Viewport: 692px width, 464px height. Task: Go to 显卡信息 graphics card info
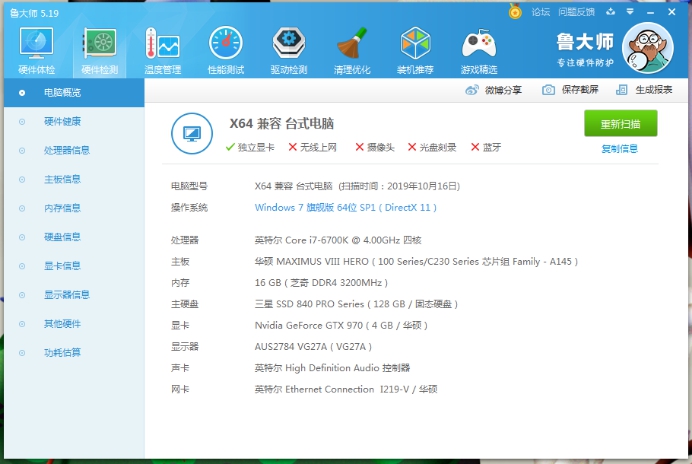62,266
